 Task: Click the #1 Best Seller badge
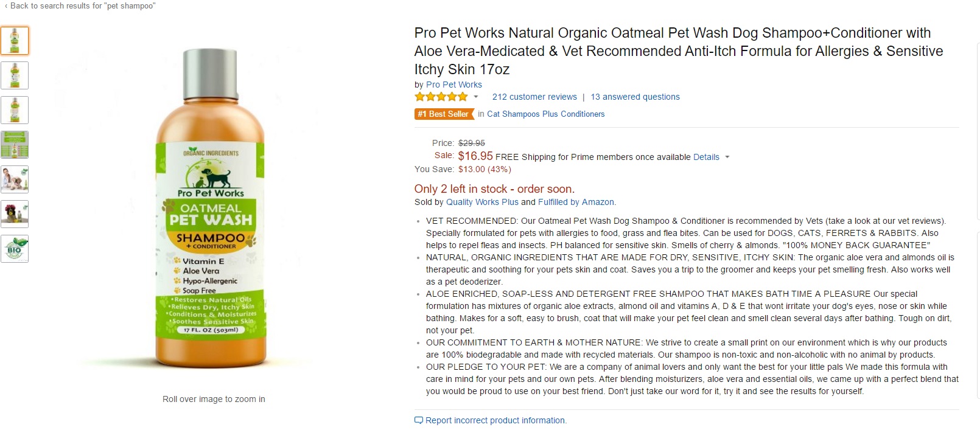[x=444, y=114]
